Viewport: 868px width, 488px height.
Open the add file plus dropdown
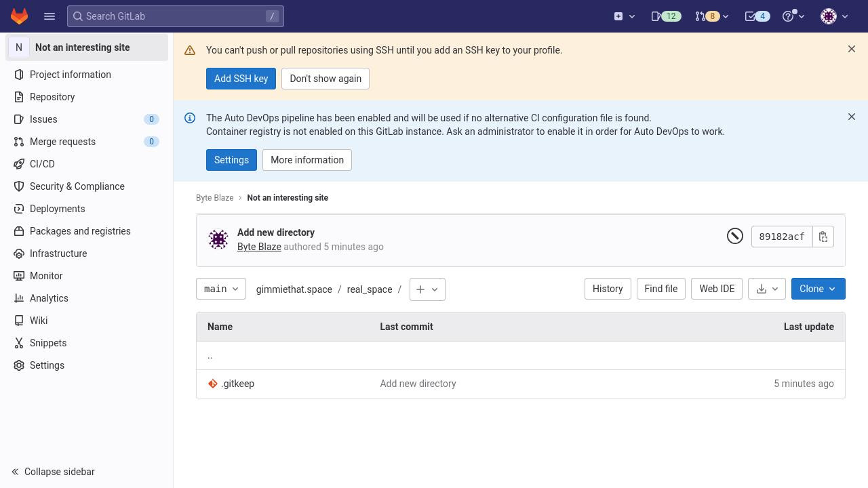coord(427,289)
